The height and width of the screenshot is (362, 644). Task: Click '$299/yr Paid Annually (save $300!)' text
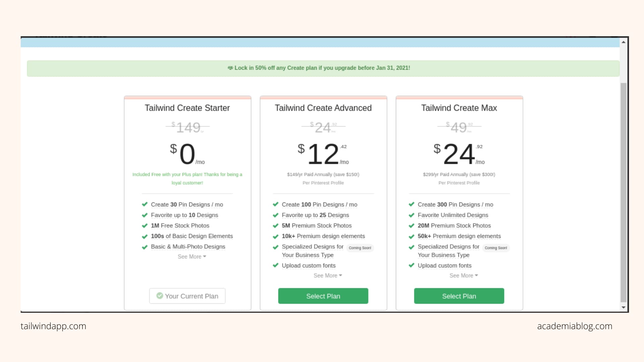point(459,174)
